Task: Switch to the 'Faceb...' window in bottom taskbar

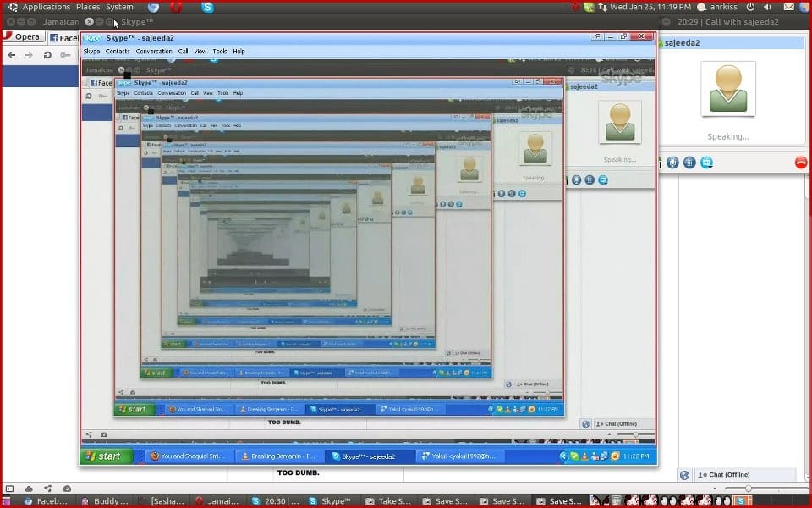Action: pyautogui.click(x=47, y=500)
